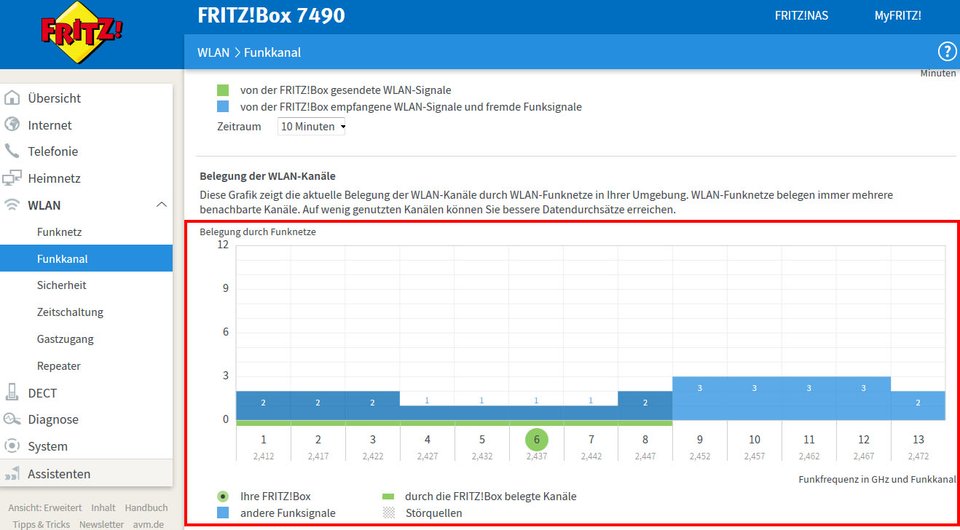960x530 pixels.
Task: Click the 2,472 frequency label
Action: coord(918,456)
